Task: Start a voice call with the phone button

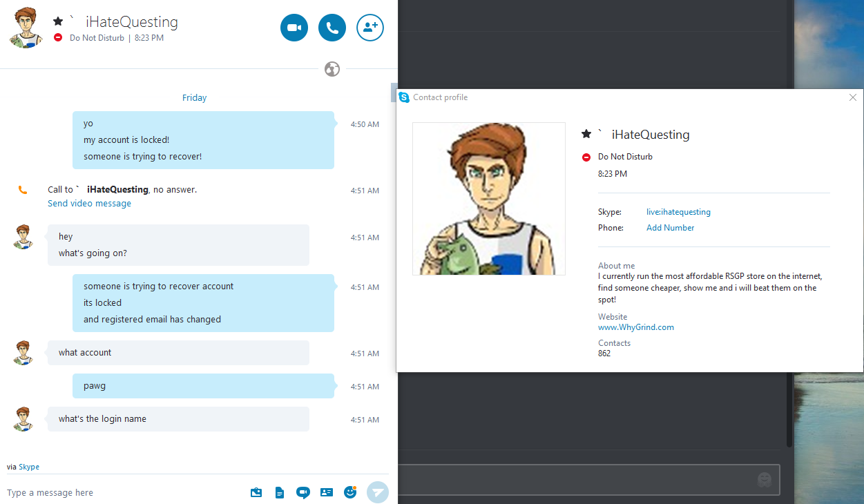Action: click(x=332, y=28)
